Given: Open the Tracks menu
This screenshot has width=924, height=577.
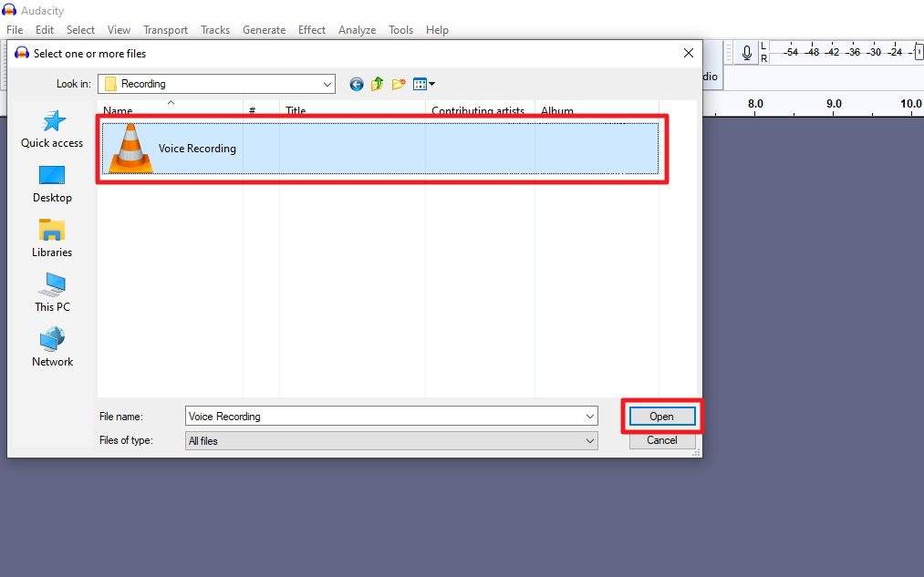Looking at the screenshot, I should (x=215, y=30).
